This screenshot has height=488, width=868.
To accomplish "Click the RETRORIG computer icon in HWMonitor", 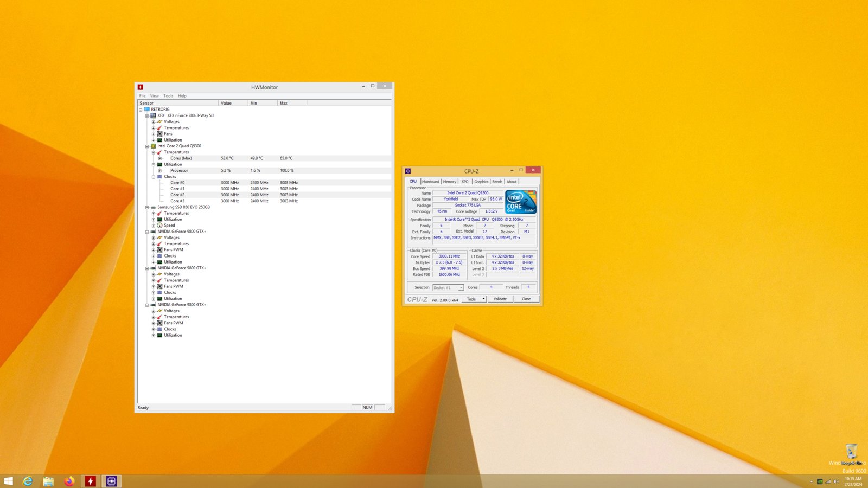I will click(x=146, y=109).
